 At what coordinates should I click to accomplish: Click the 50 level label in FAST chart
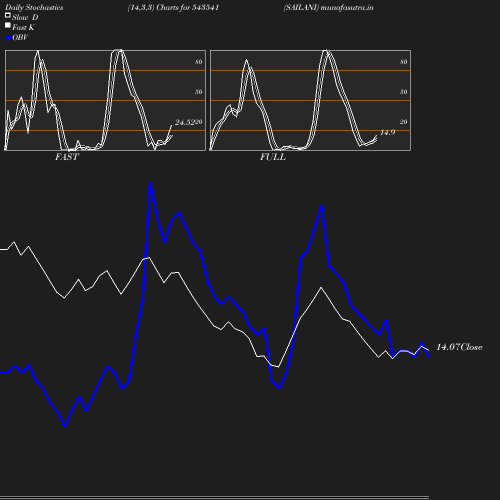tap(199, 92)
